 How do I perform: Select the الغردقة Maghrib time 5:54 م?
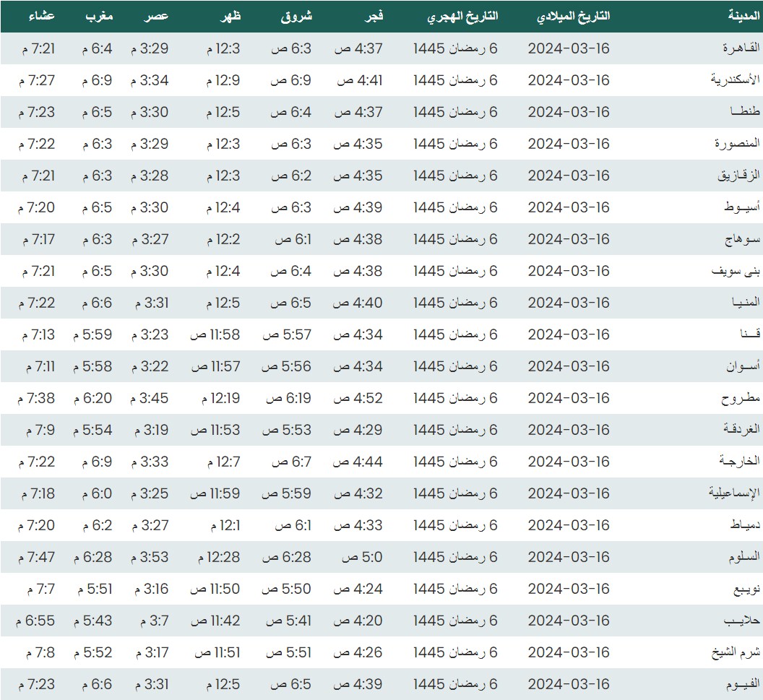pos(92,430)
